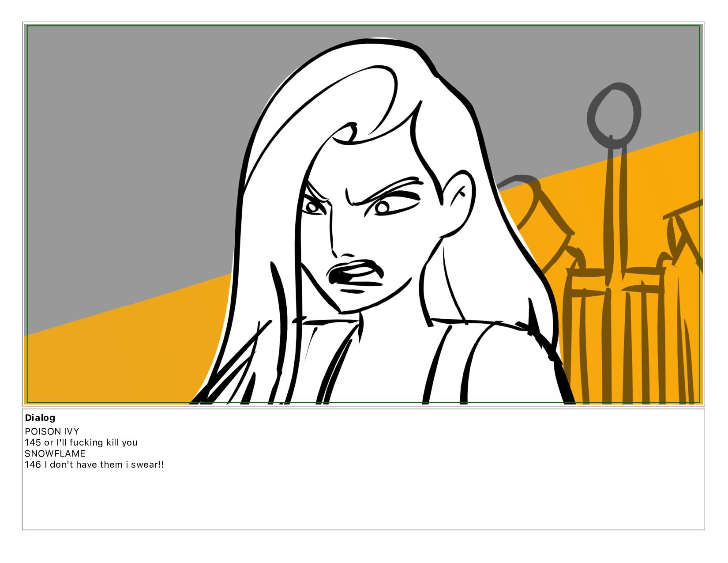Click the "Dialog" heading
Screen dimensions: 728x563
(40, 418)
